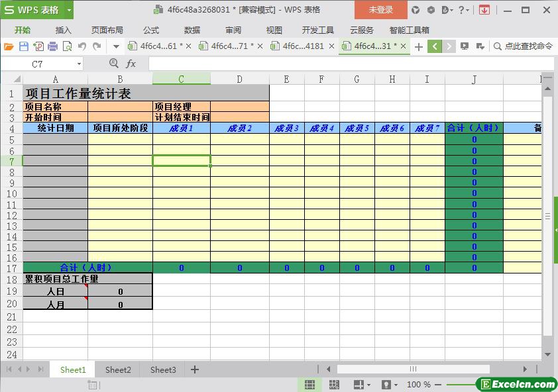
Task: Open print preview icon
Action: pos(67,46)
